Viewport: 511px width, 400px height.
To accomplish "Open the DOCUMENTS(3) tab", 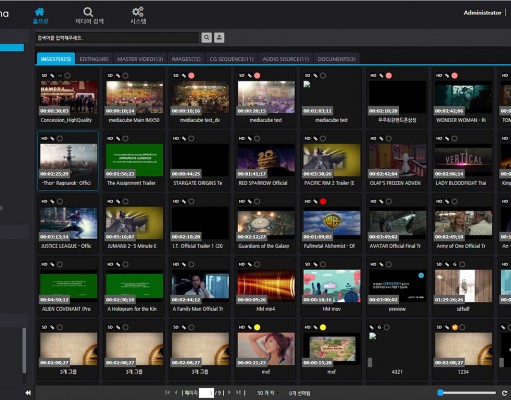I will coord(336,59).
